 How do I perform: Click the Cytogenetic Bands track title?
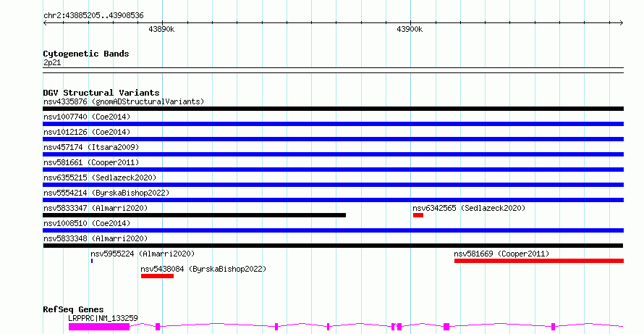click(86, 54)
